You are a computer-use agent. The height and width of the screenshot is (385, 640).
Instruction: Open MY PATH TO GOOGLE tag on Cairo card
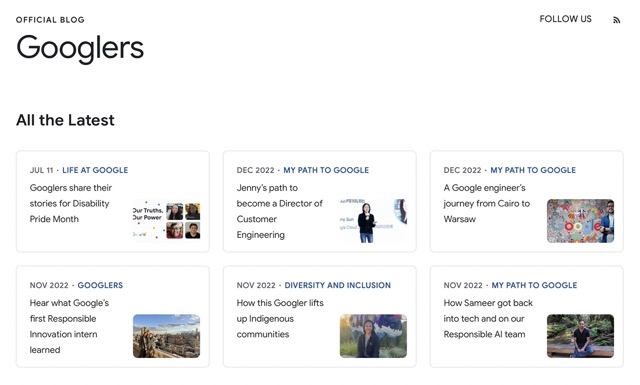pyautogui.click(x=533, y=170)
